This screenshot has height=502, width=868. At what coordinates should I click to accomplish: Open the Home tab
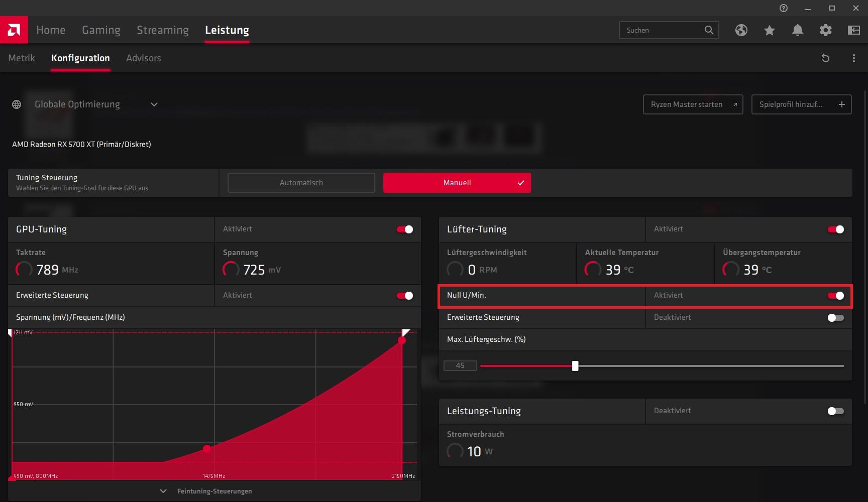51,30
